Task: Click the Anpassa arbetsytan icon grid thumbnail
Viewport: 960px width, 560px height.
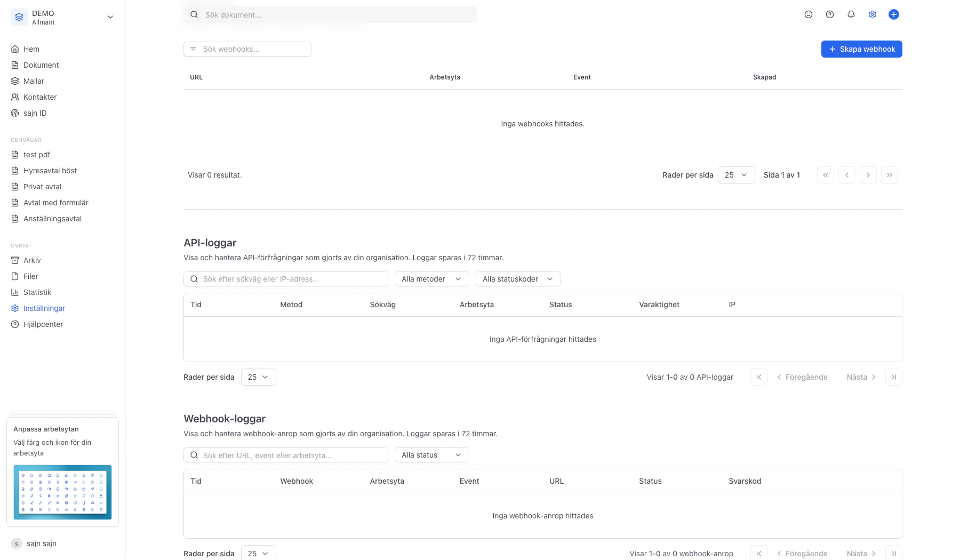Action: tap(62, 492)
